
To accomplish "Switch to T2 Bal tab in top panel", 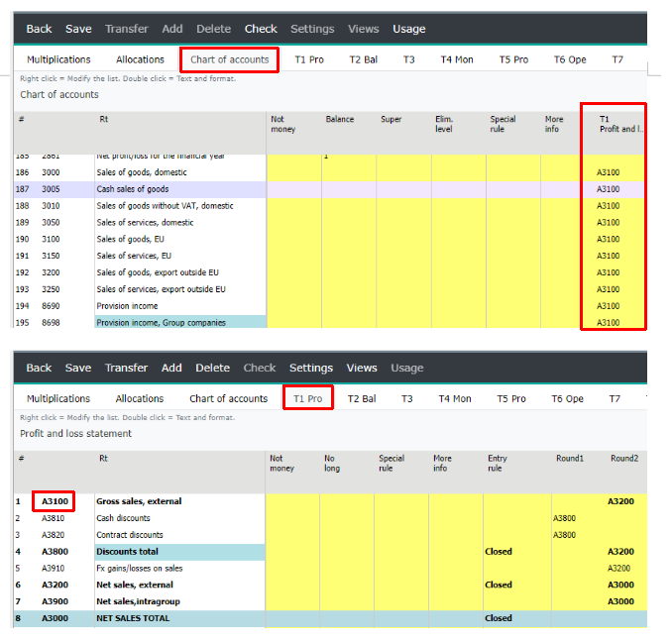I will tap(364, 59).
